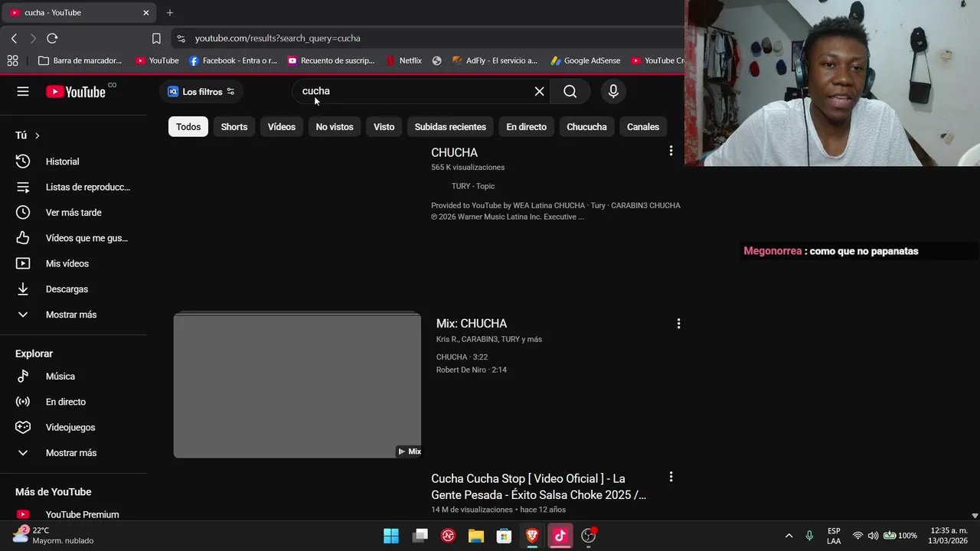The image size is (980, 551).
Task: Click the browser address bar URL
Action: (277, 38)
